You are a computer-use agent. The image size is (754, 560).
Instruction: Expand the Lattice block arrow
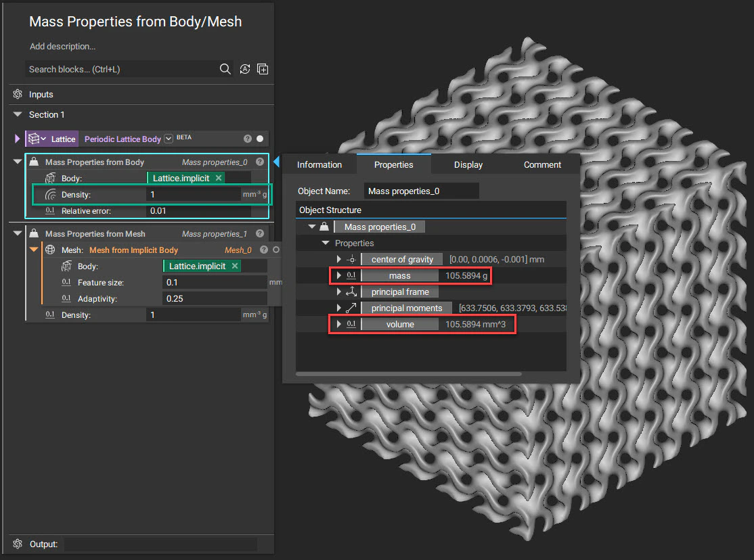(18, 139)
